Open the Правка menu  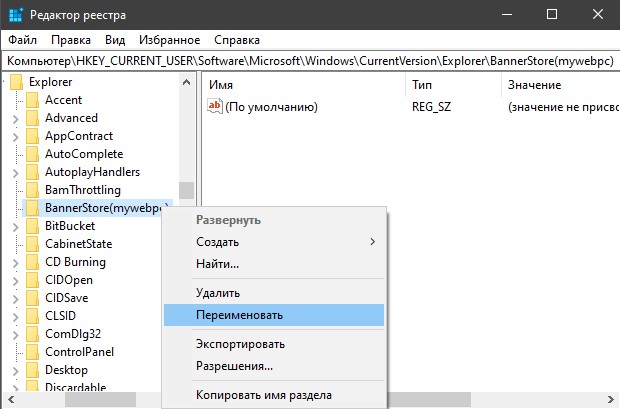pyautogui.click(x=71, y=40)
